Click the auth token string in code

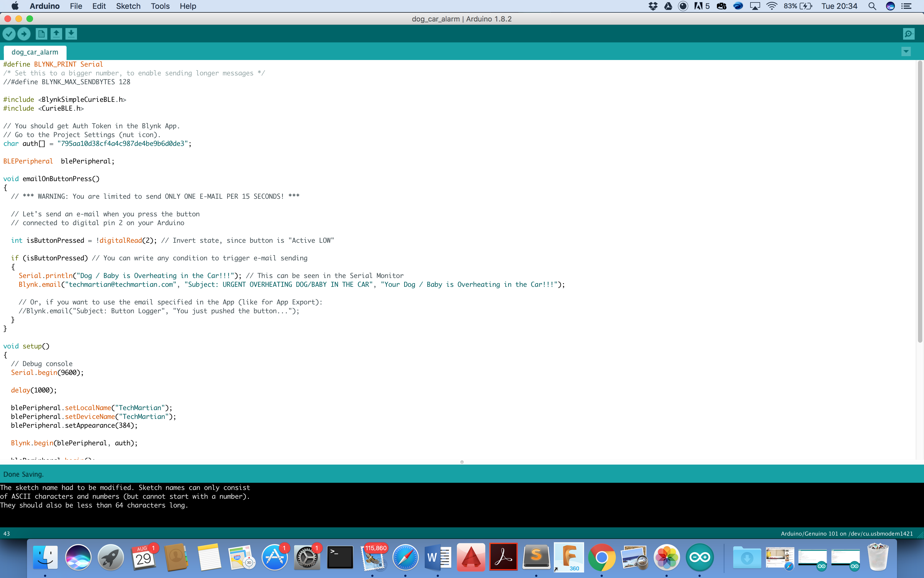pos(122,144)
